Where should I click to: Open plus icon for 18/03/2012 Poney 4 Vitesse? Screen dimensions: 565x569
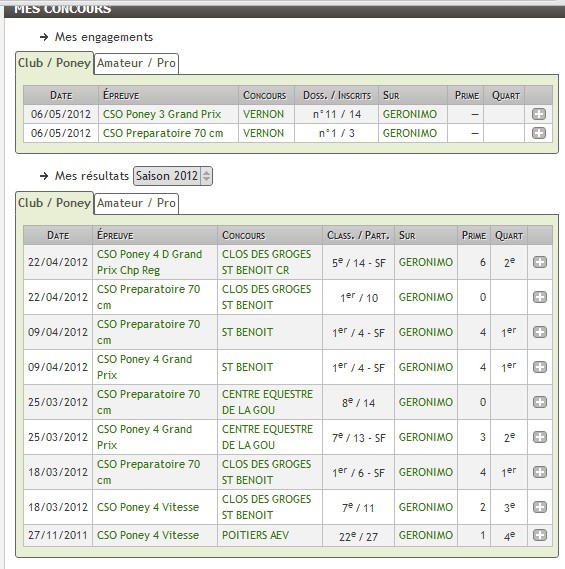[x=540, y=507]
